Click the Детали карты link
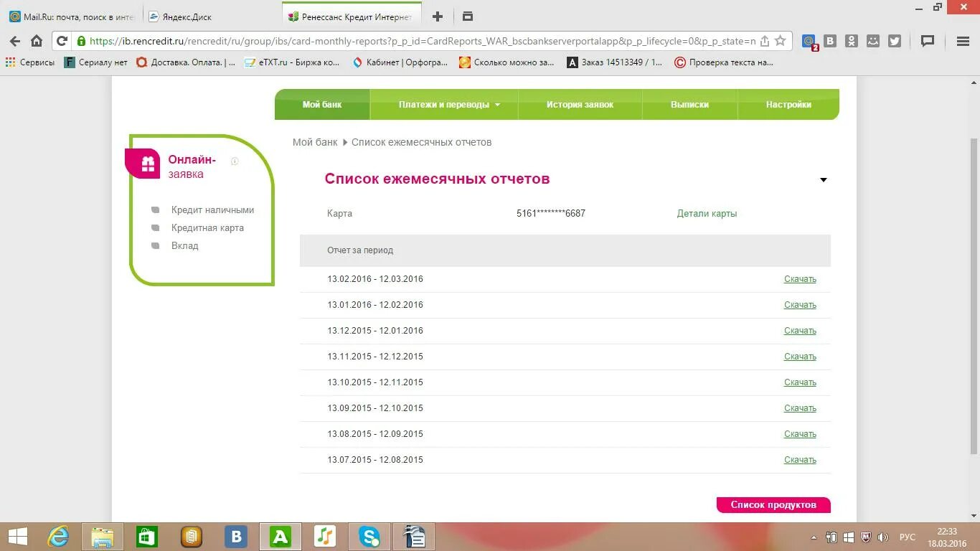 click(707, 214)
